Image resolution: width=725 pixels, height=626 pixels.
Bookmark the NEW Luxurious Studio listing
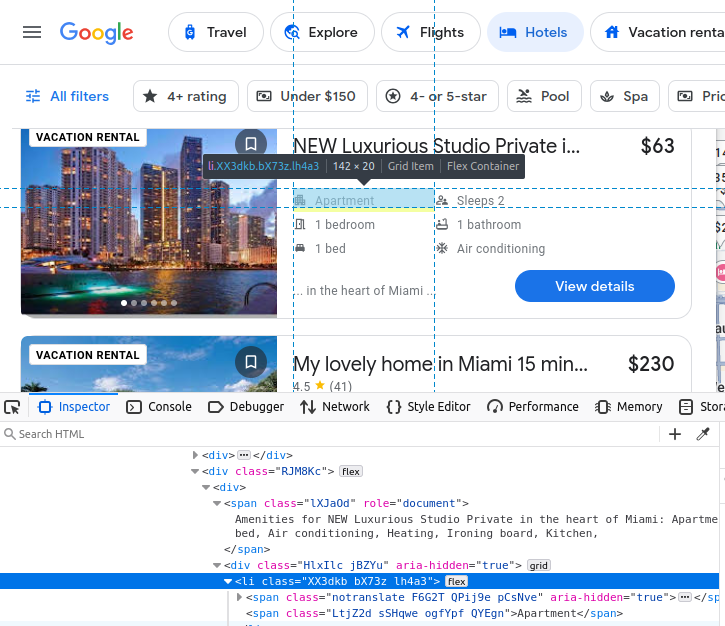[251, 144]
